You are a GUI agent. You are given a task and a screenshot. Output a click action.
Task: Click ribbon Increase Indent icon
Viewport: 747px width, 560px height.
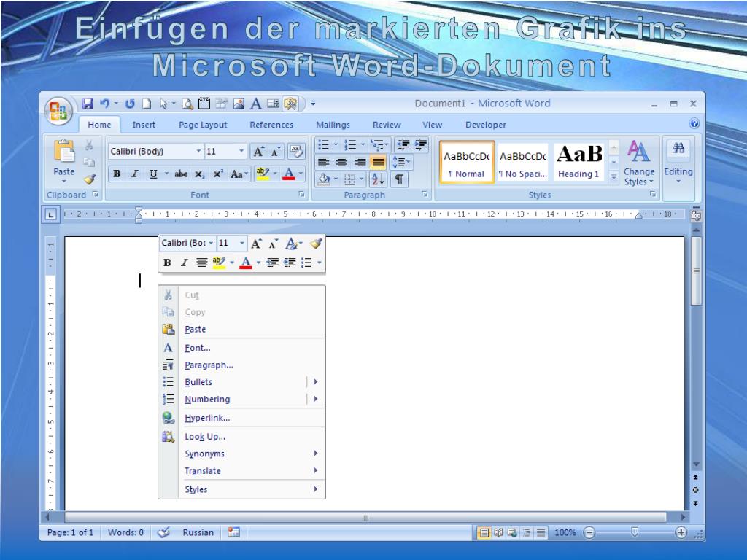point(421,144)
